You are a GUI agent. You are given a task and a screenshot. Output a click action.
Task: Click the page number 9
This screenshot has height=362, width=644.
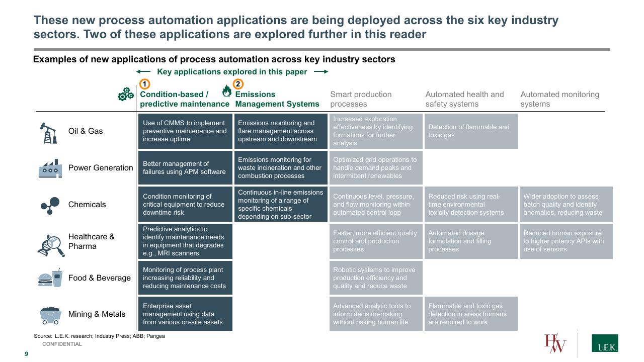(27, 354)
